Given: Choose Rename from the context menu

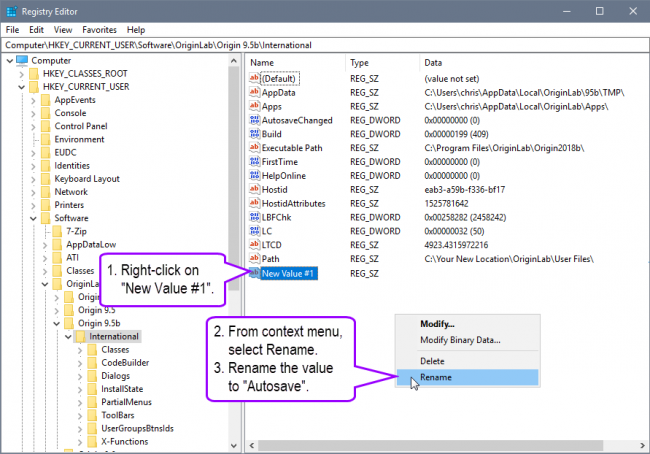Looking at the screenshot, I should pos(435,377).
